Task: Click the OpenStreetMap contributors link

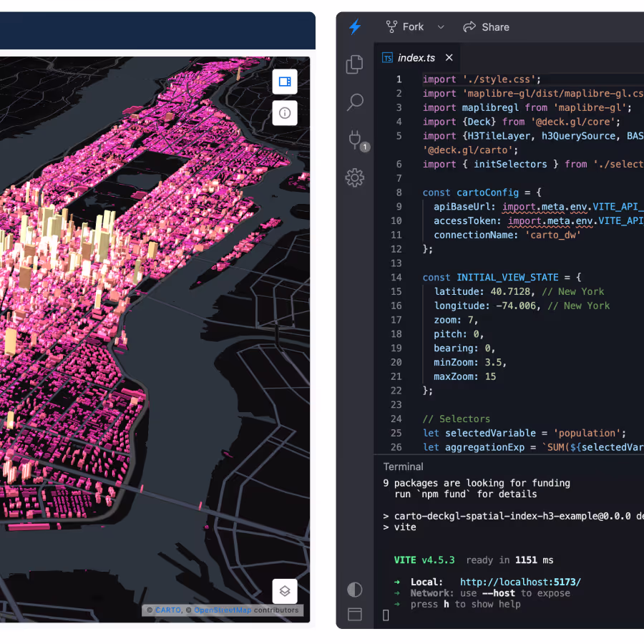Action: (223, 610)
